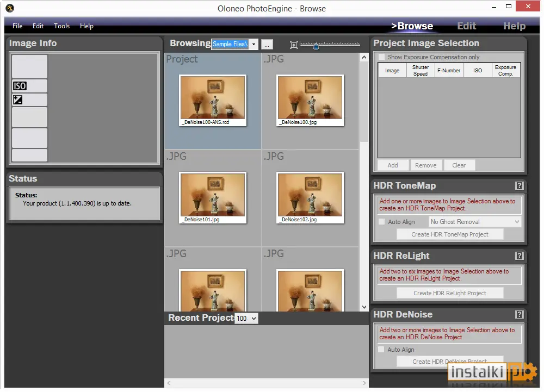The height and width of the screenshot is (392, 544).
Task: Open the Tools menu
Action: 62,26
